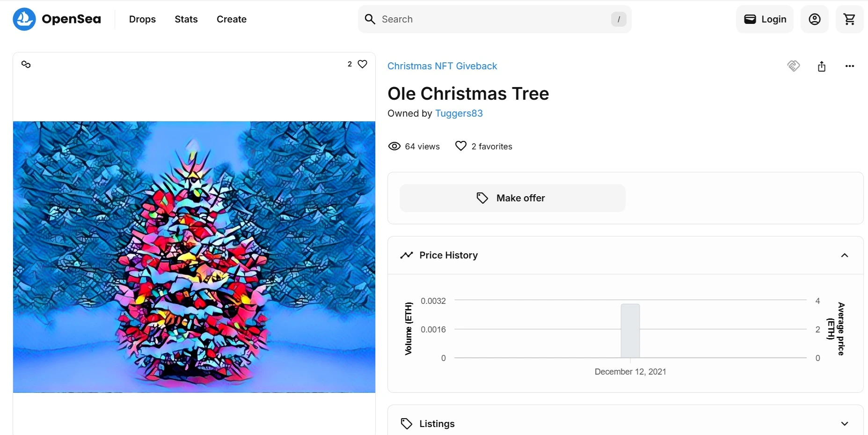Open the Drops menu

pyautogui.click(x=142, y=19)
